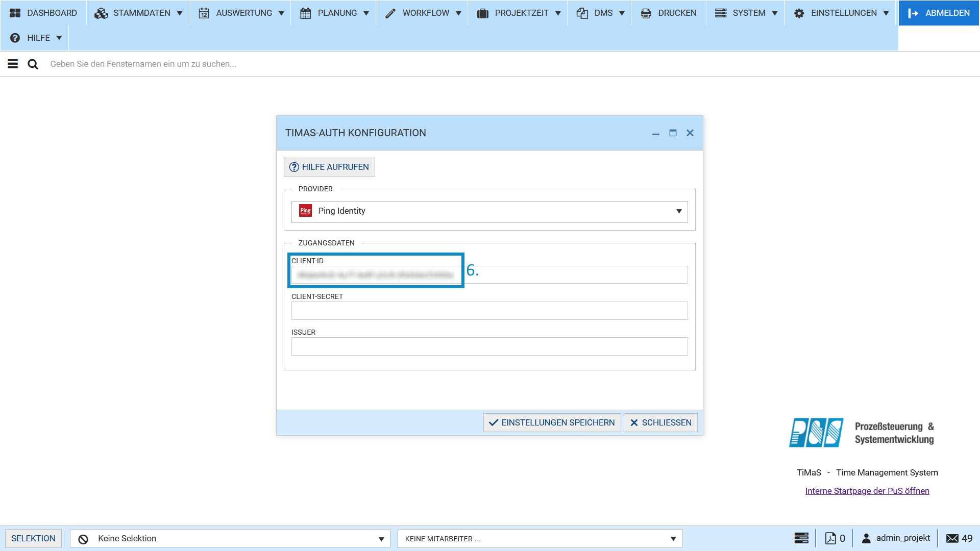Maximize the TiMaS-Auth Konfiguration dialog
Image resolution: width=980 pixels, height=551 pixels.
[673, 133]
